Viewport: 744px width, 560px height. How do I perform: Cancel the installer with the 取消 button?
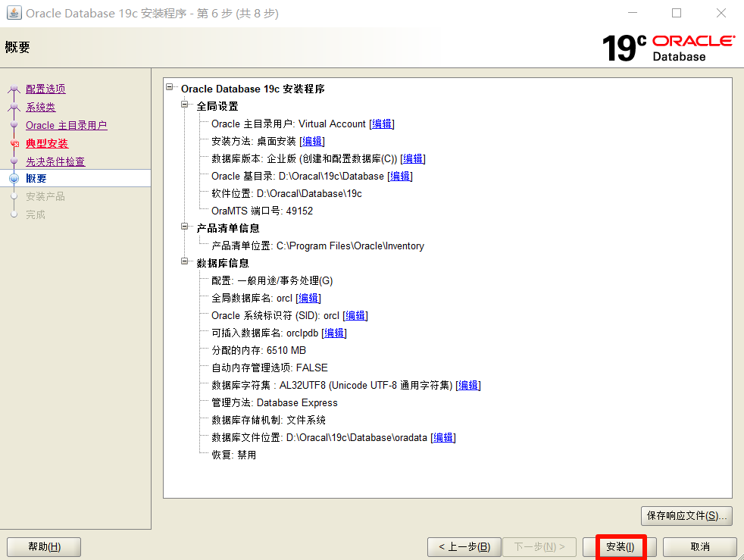(x=700, y=546)
